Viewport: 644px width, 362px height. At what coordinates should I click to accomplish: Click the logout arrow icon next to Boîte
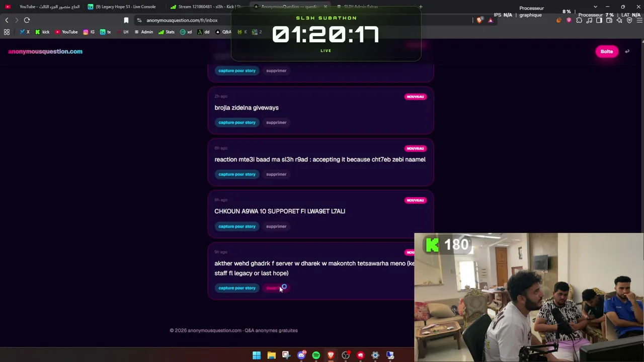[627, 51]
